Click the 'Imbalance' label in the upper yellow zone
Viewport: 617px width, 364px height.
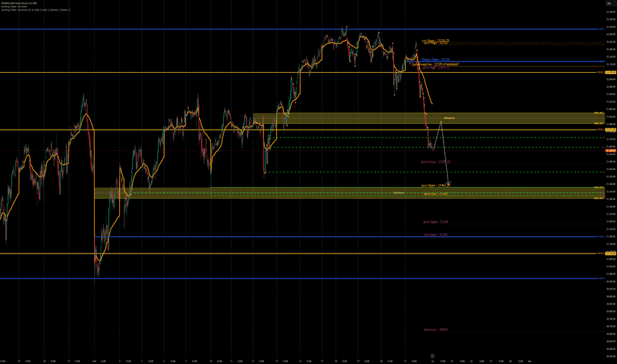coord(450,118)
